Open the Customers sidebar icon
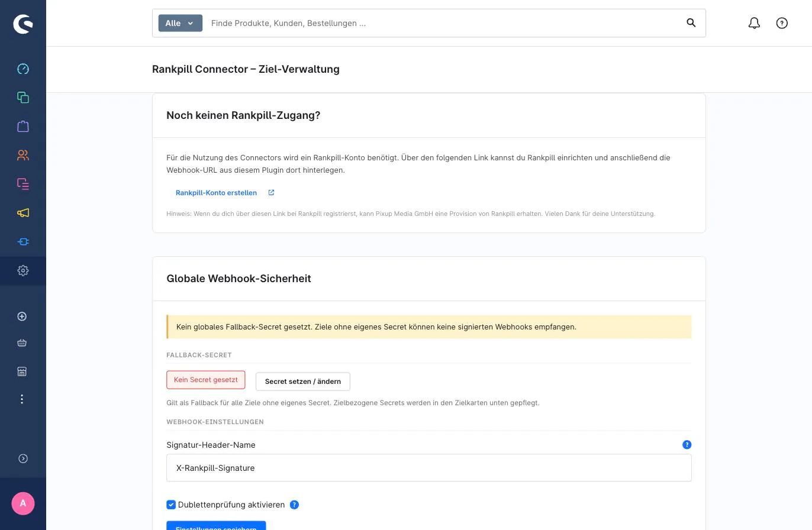Screen dimensions: 812x530 [23, 155]
